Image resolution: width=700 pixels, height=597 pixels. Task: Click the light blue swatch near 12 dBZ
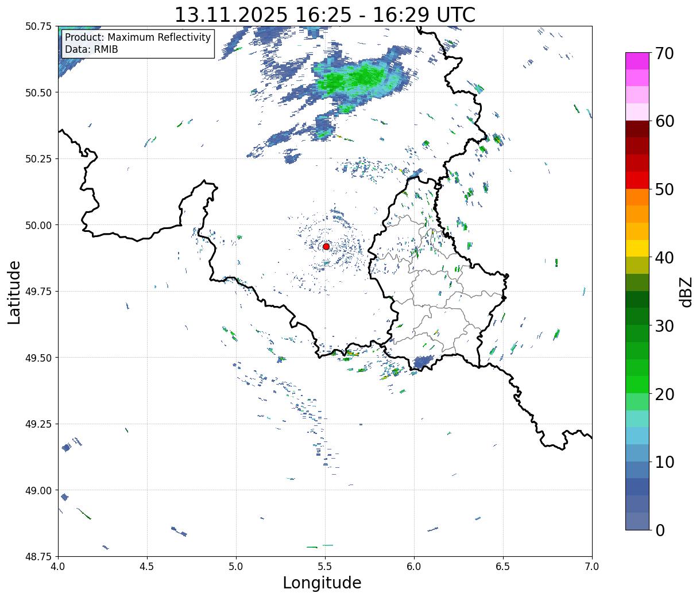[637, 436]
